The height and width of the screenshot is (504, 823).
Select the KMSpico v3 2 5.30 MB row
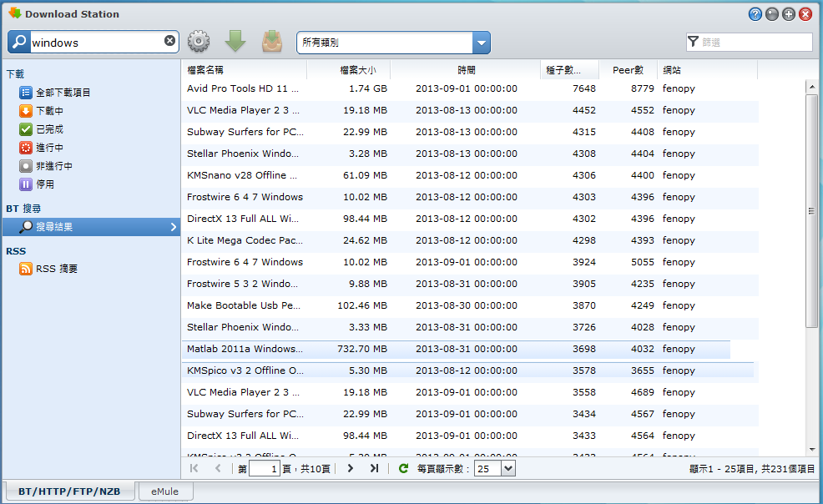click(470, 370)
